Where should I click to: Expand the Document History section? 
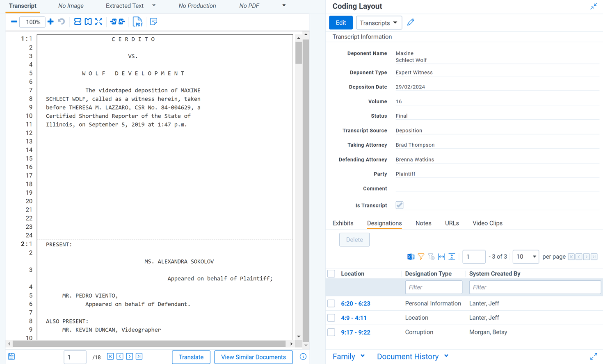[413, 356]
